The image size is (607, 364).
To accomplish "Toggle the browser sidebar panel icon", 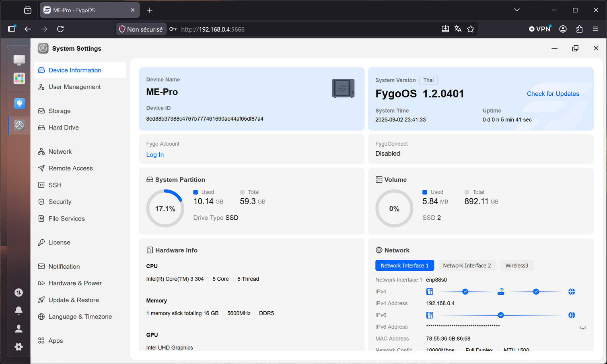I will [x=12, y=29].
